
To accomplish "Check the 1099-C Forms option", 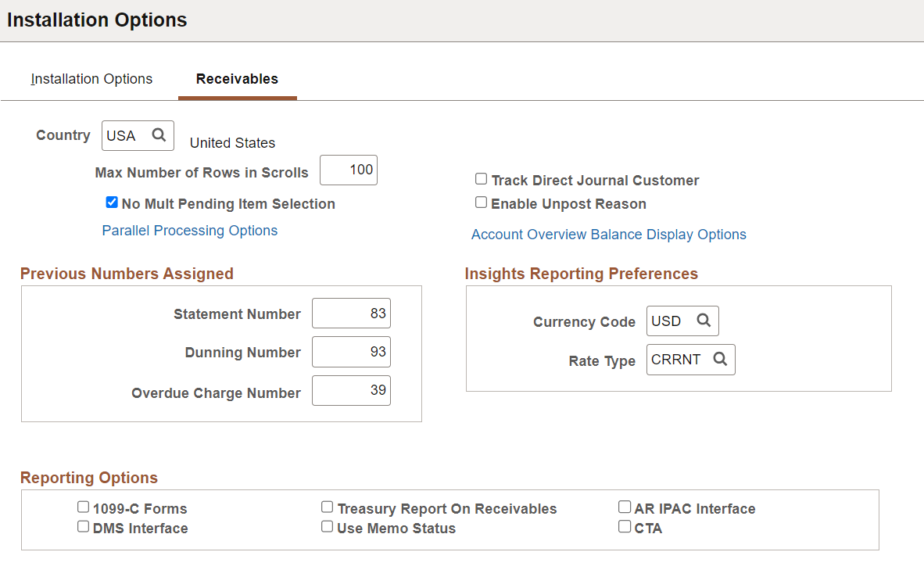I will pyautogui.click(x=83, y=507).
